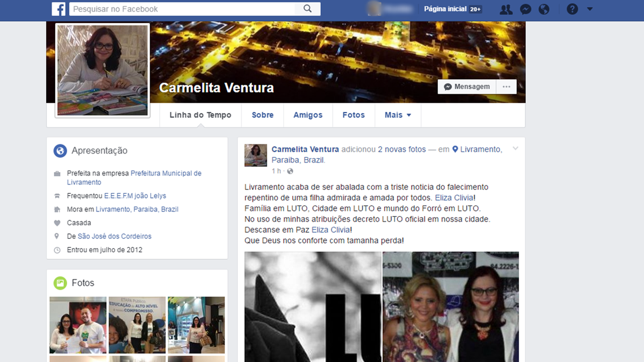Open the Fotos tab
The image size is (644, 362).
353,115
